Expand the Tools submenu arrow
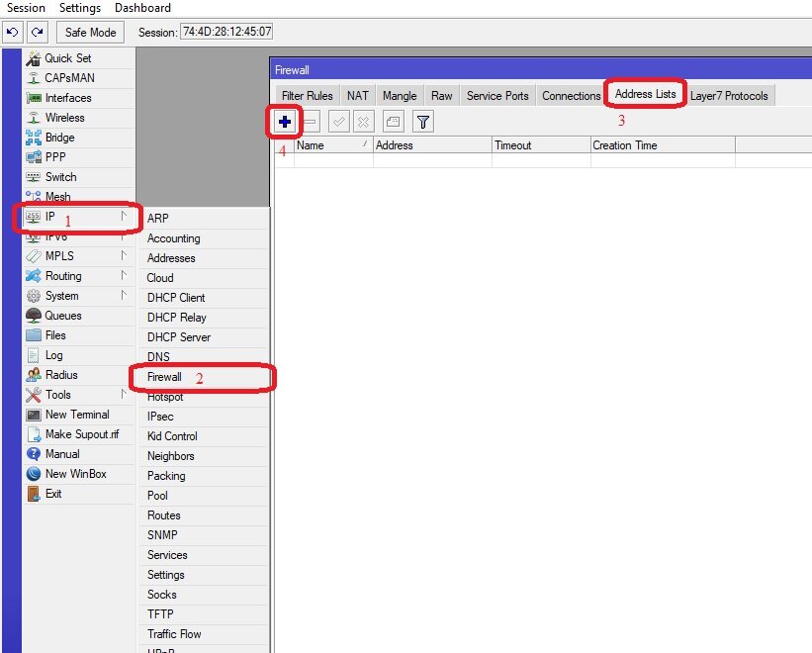The width and height of the screenshot is (812, 653). 124,394
